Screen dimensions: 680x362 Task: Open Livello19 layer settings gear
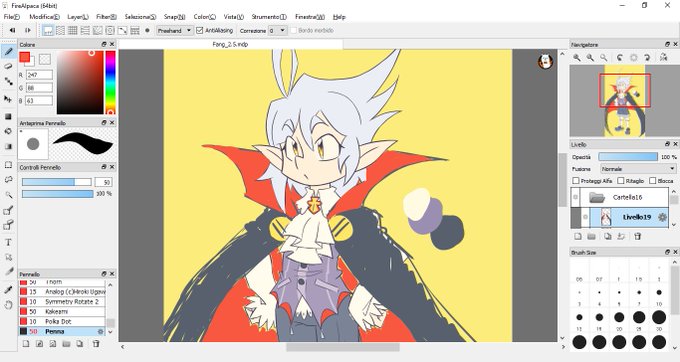pyautogui.click(x=662, y=217)
